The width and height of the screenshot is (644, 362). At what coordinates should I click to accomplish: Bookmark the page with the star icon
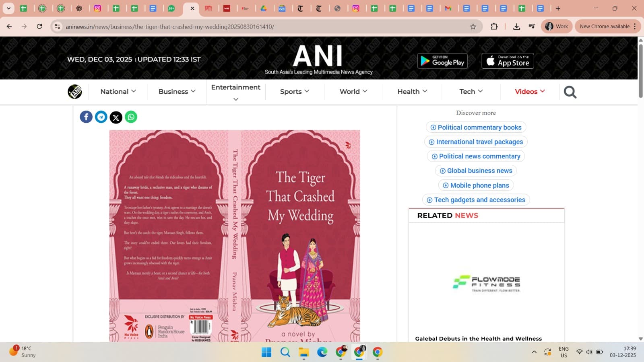point(473,26)
